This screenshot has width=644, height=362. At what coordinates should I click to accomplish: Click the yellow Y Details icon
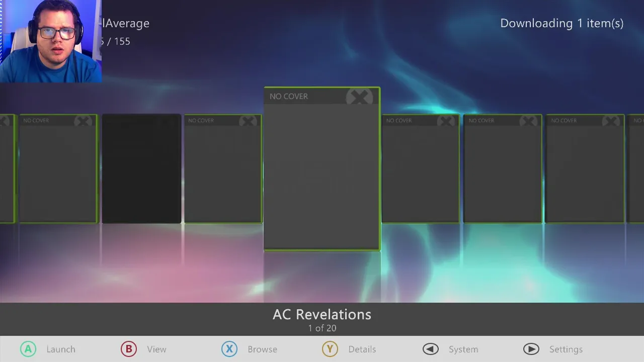(330, 349)
